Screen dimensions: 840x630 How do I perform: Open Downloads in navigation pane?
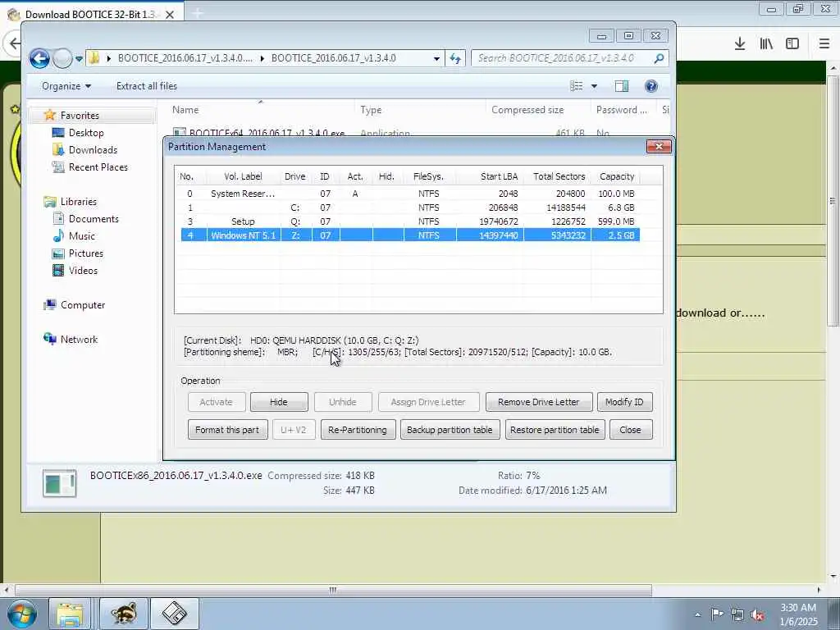(x=93, y=149)
